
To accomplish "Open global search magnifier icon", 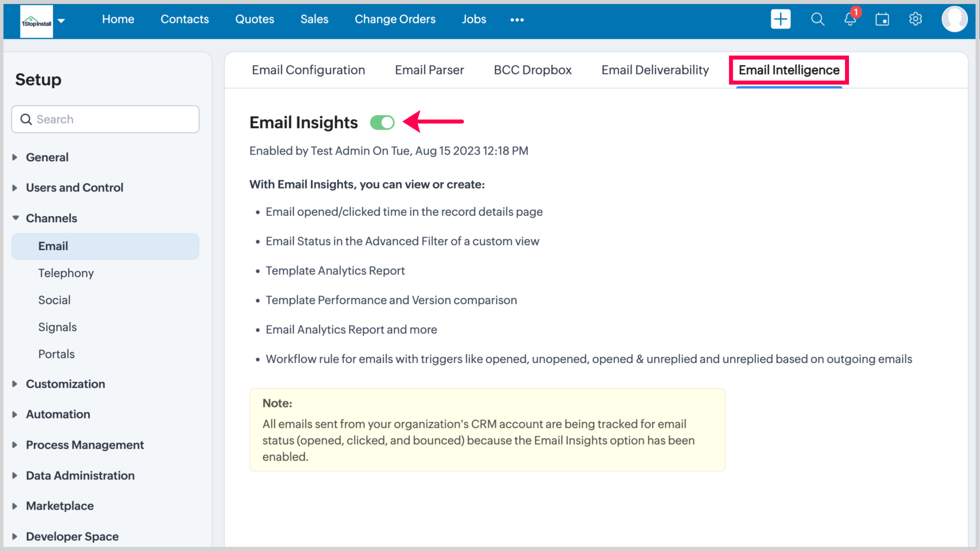I will tap(817, 19).
